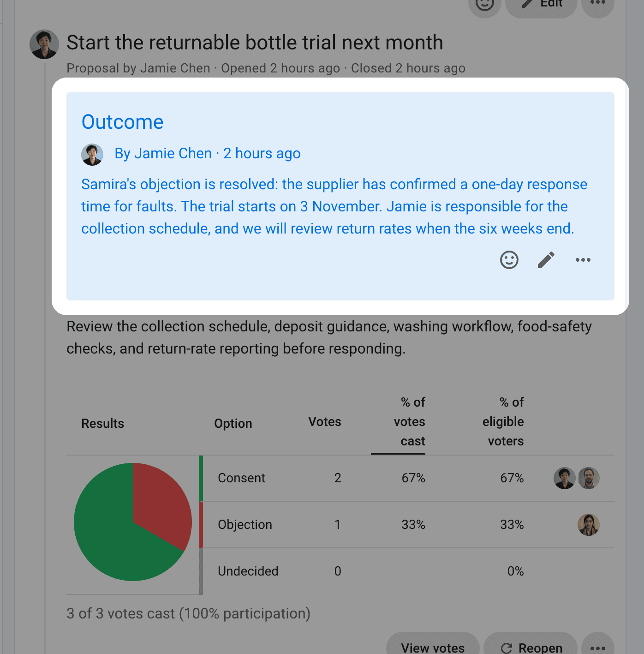
Task: Edit the Outcome with pencil icon
Action: tap(546, 260)
